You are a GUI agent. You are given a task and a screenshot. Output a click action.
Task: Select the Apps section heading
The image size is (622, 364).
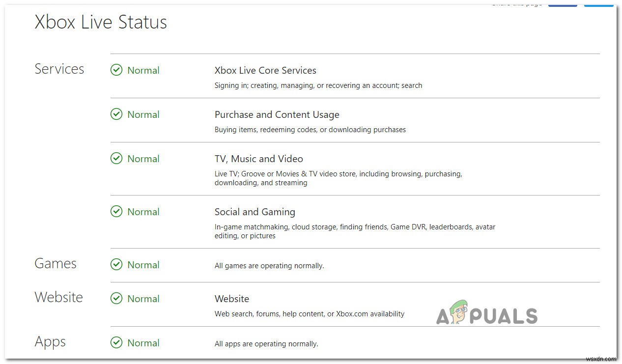[50, 342]
